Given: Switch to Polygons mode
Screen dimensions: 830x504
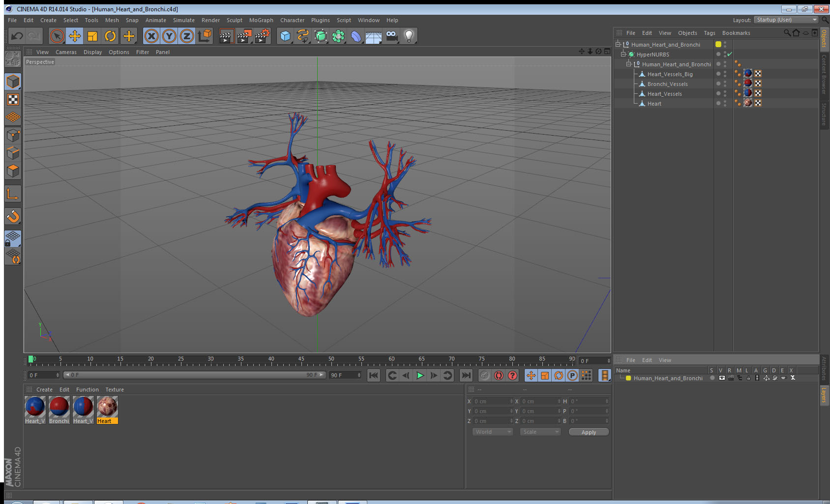Looking at the screenshot, I should coord(13,171).
